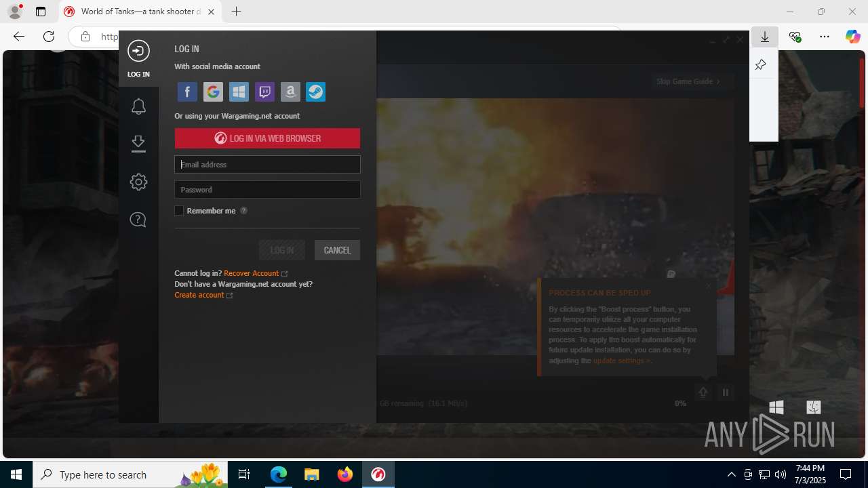Open a new Edge tab

click(x=236, y=12)
